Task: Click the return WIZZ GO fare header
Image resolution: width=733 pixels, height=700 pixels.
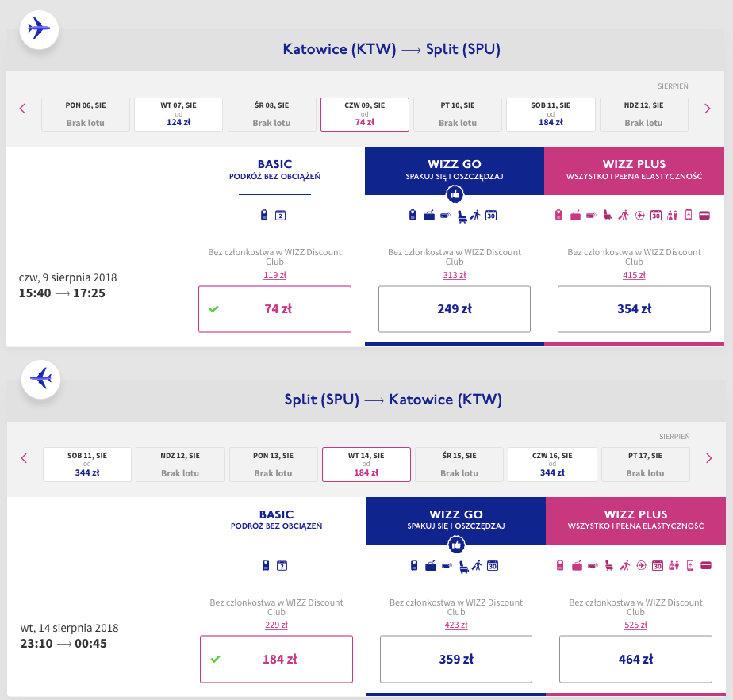Action: click(456, 520)
